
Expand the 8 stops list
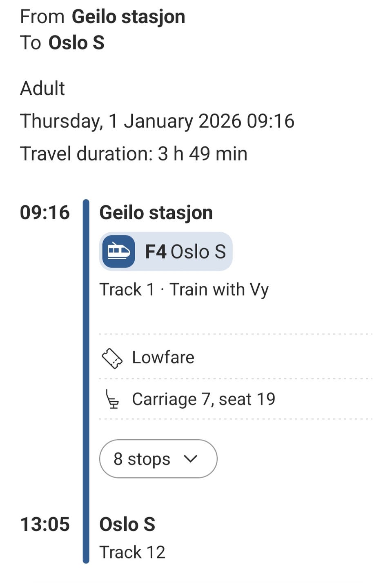[158, 459]
